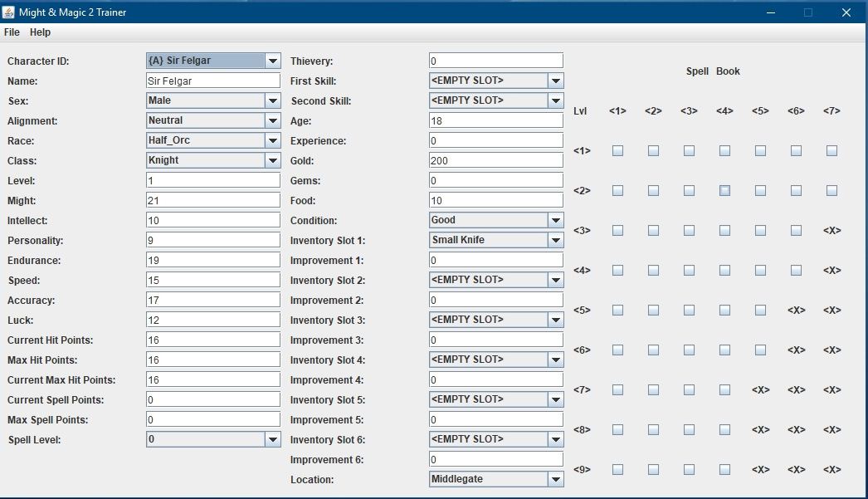The image size is (868, 499).
Task: Check spell level <4> column <2> checkbox
Action: [653, 271]
